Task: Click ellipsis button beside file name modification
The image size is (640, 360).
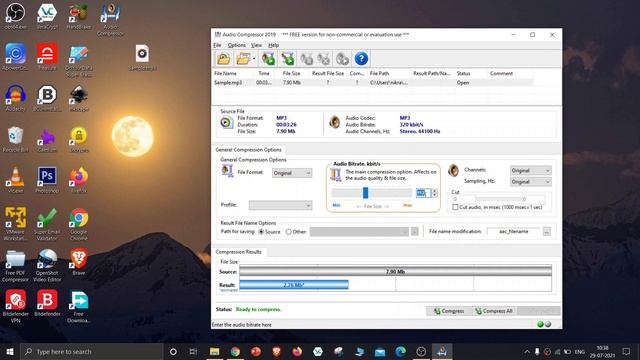Action: pyautogui.click(x=547, y=232)
